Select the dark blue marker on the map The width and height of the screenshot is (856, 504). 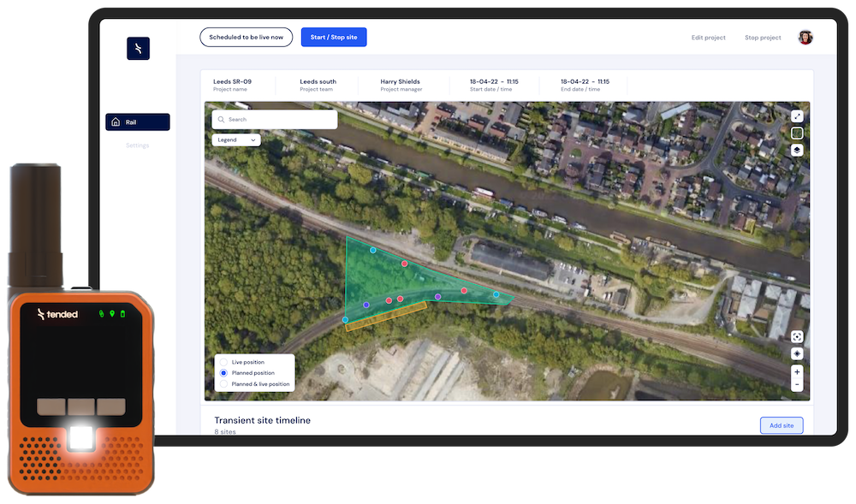coord(366,305)
